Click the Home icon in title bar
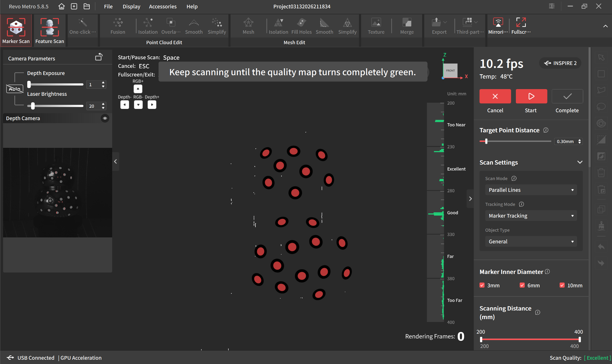The width and height of the screenshot is (612, 364). [x=61, y=6]
